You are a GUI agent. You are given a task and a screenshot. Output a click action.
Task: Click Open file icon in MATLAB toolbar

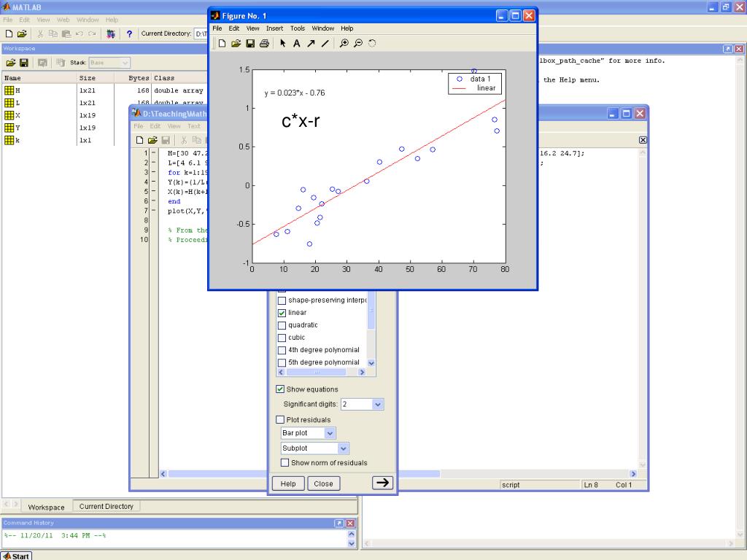tap(22, 34)
